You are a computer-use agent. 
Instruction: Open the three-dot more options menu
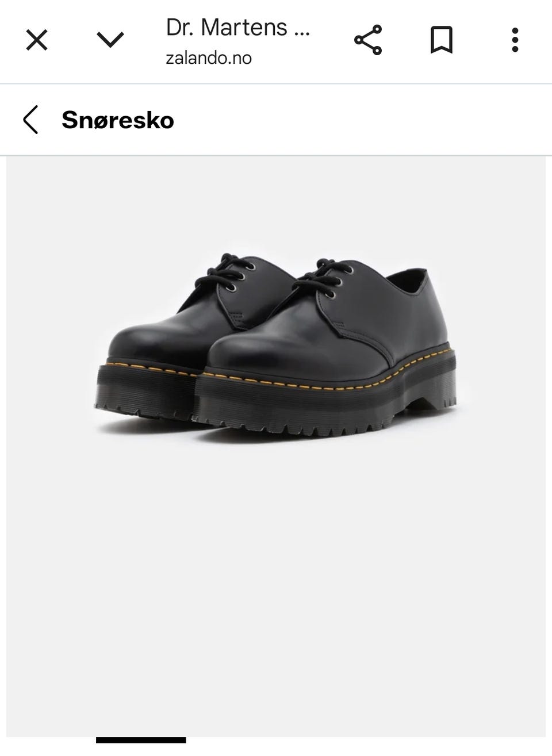[x=515, y=40]
